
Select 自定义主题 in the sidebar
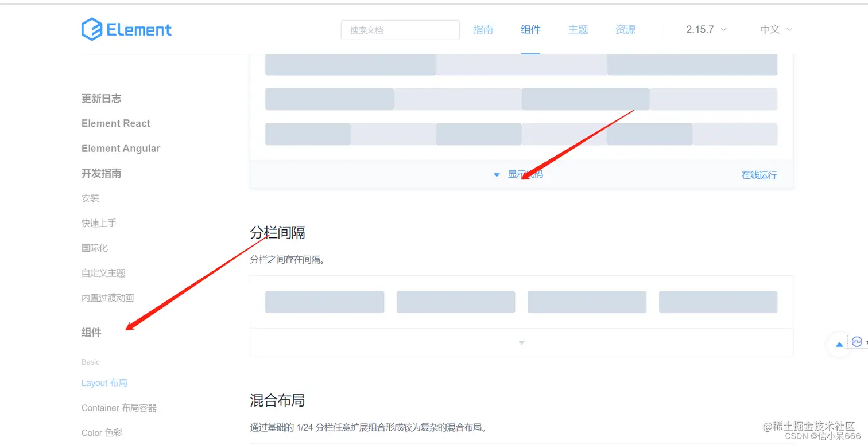(103, 273)
